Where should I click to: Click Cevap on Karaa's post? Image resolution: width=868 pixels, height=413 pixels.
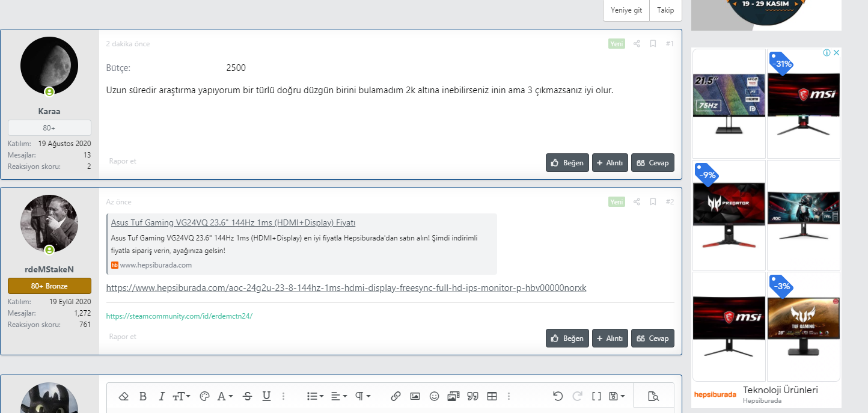653,163
